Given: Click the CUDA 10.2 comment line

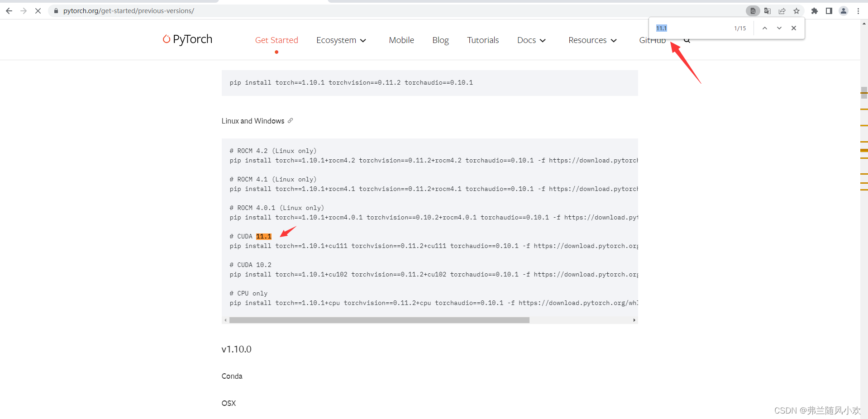Looking at the screenshot, I should pos(250,265).
